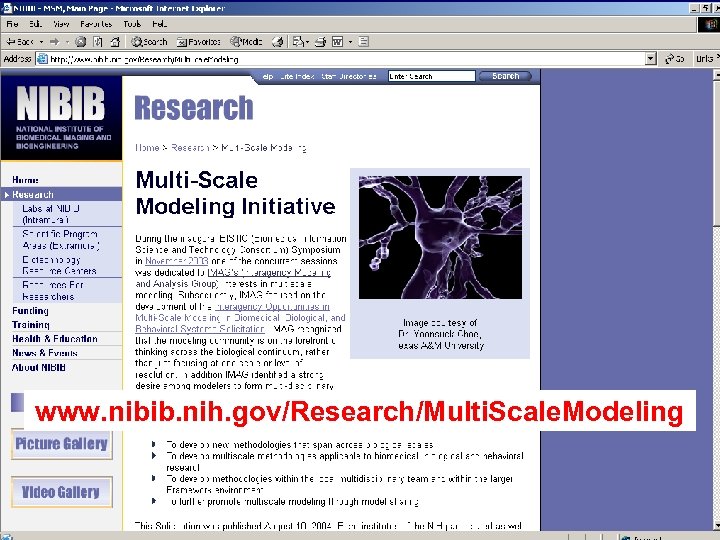Click the Picture Gallery button

coord(62,444)
